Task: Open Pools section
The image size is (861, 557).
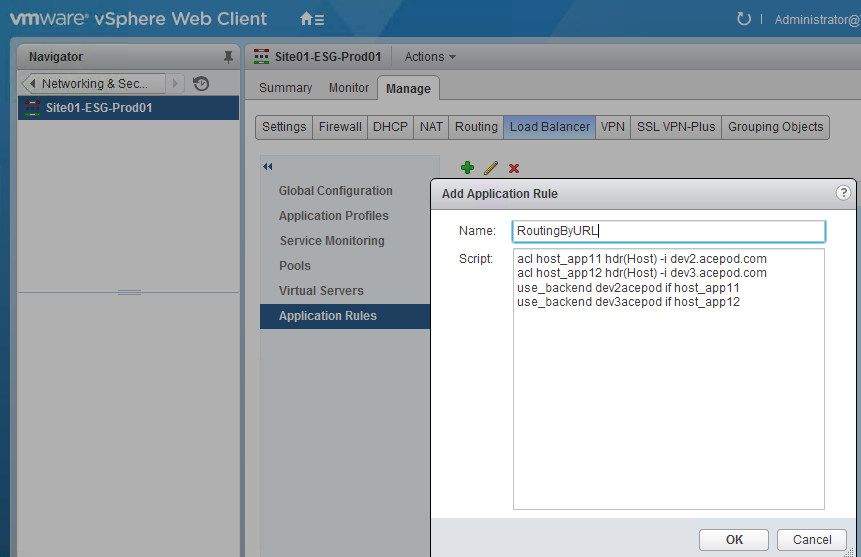Action: [x=295, y=266]
